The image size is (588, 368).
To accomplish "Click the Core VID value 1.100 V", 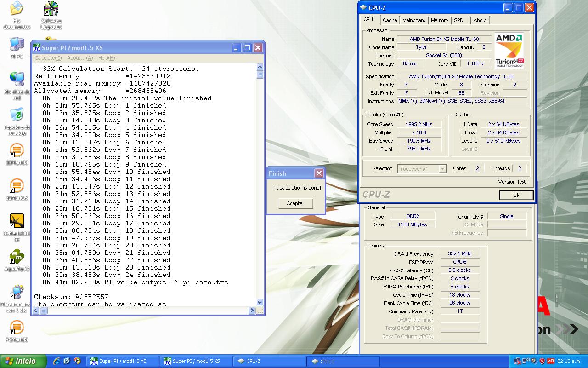I will [475, 64].
